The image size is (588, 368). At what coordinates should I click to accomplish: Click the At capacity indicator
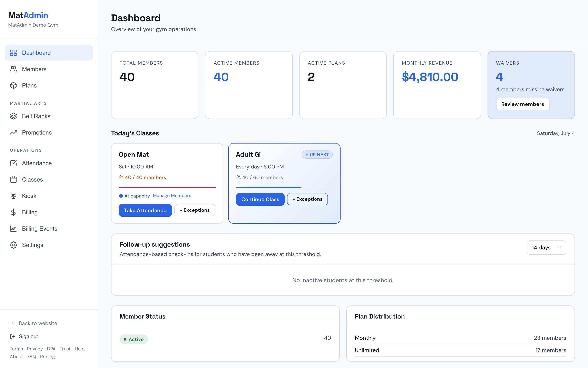134,196
